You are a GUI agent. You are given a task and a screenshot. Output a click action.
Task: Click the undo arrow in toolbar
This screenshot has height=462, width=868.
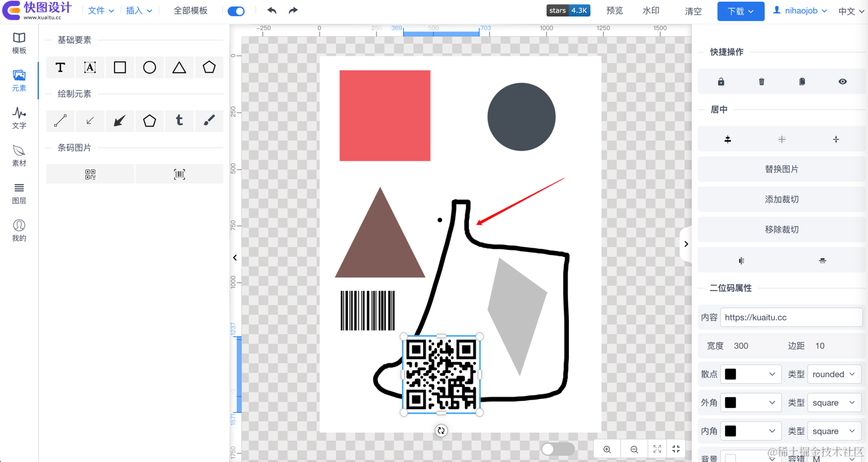272,10
